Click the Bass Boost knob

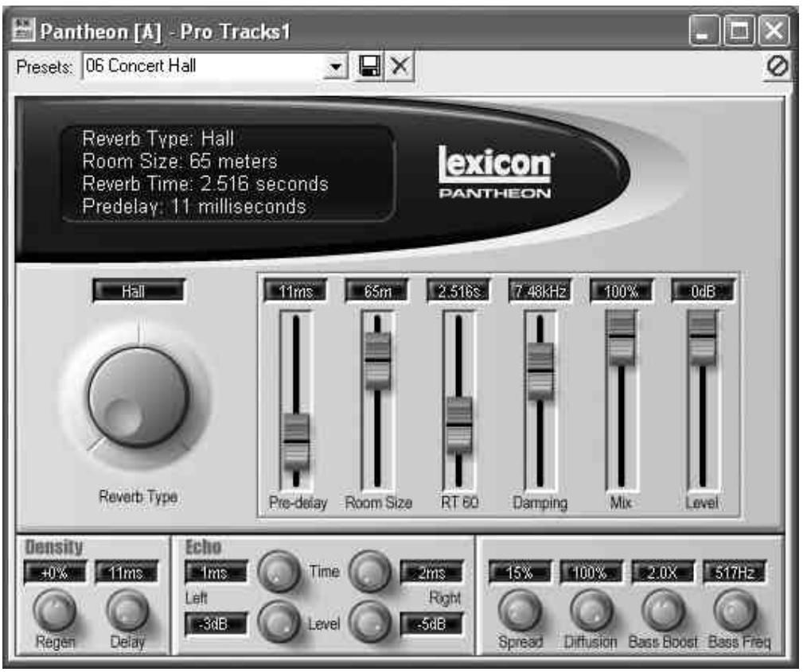click(663, 610)
